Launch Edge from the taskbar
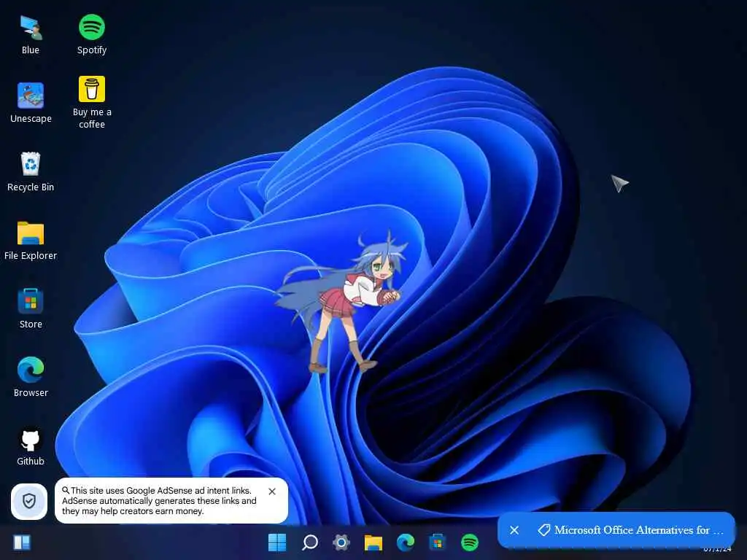 [406, 542]
